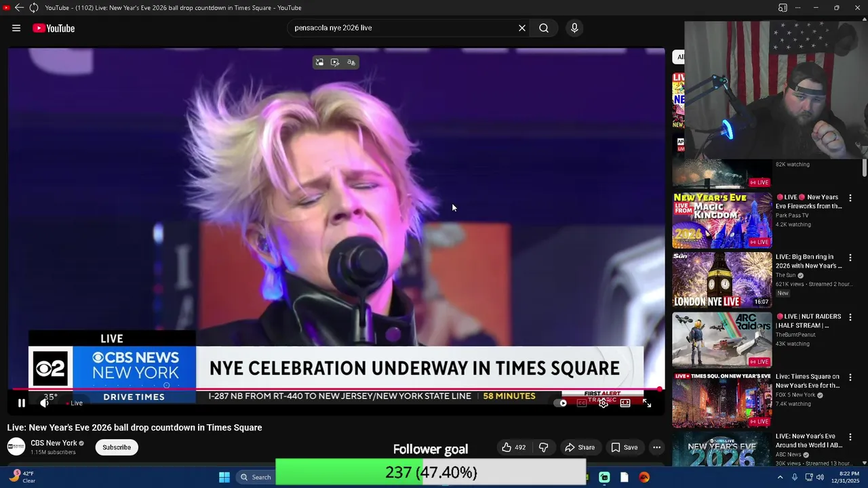Click the translate overlay icon atop video
Screen dimensions: 868x488
[x=351, y=62]
